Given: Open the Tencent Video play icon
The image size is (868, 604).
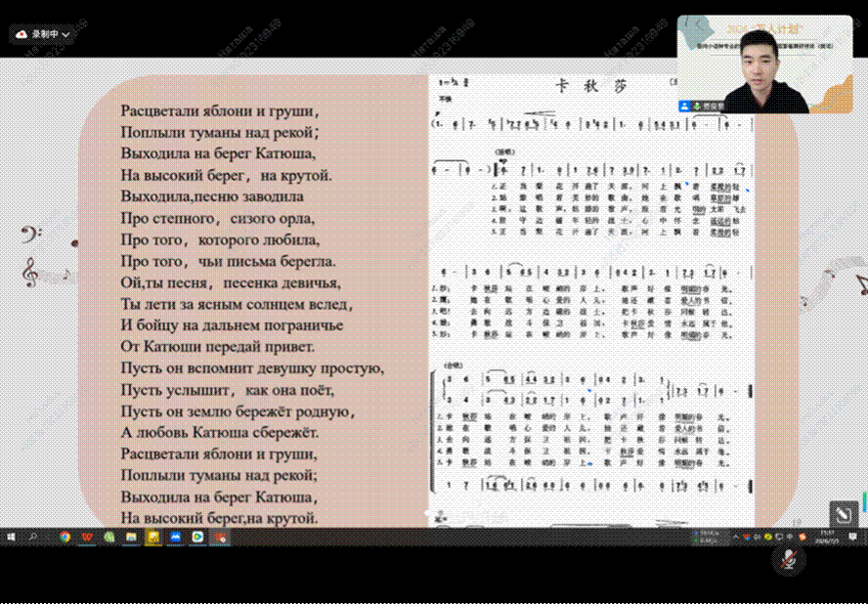Looking at the screenshot, I should pos(197,537).
